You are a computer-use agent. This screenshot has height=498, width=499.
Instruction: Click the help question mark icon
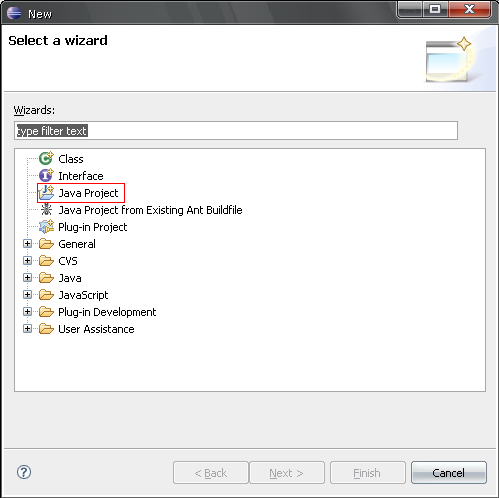click(x=24, y=472)
